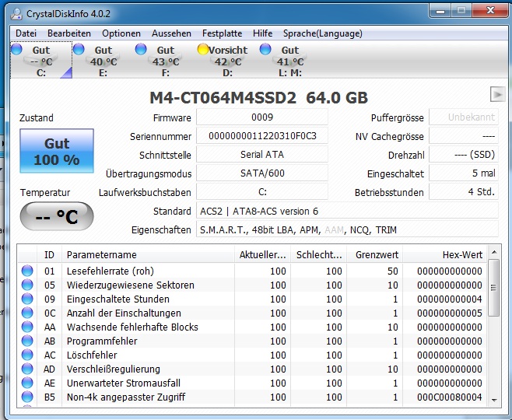Select drive D: with Vorsicht status
The height and width of the screenshot is (420, 512).
point(227,61)
